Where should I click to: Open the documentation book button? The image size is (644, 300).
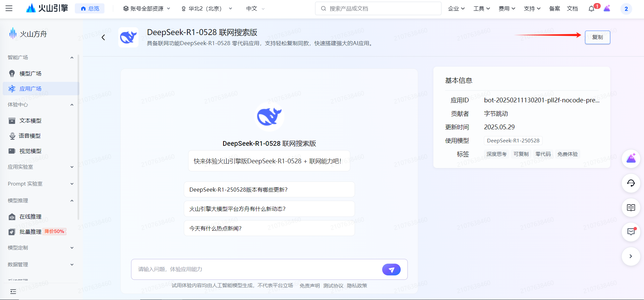coord(631,207)
